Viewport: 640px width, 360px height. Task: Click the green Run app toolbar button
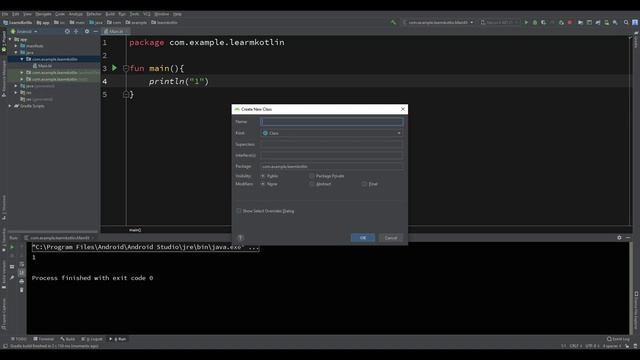[526, 22]
